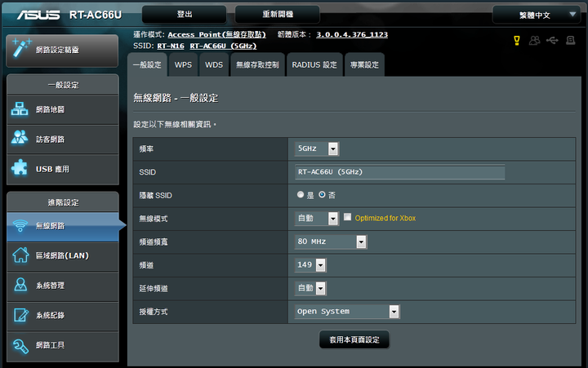The image size is (588, 368).
Task: Switch to the WDS tab
Action: (214, 64)
